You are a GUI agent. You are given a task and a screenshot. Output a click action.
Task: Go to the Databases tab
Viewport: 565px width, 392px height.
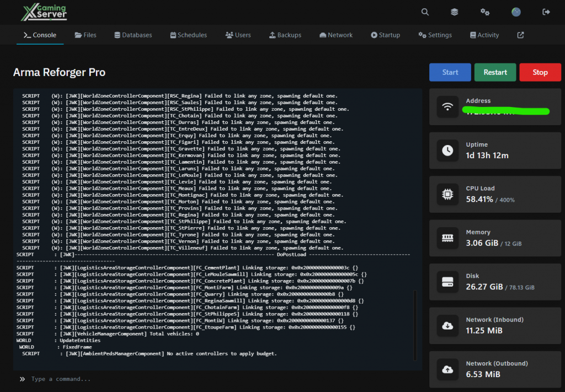coord(133,35)
